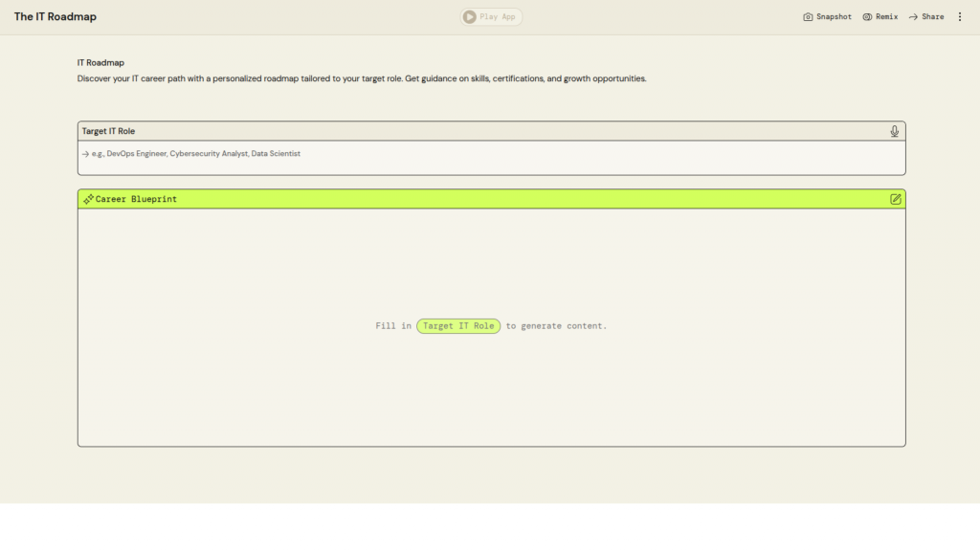
Task: Click the Share text label
Action: coord(932,17)
